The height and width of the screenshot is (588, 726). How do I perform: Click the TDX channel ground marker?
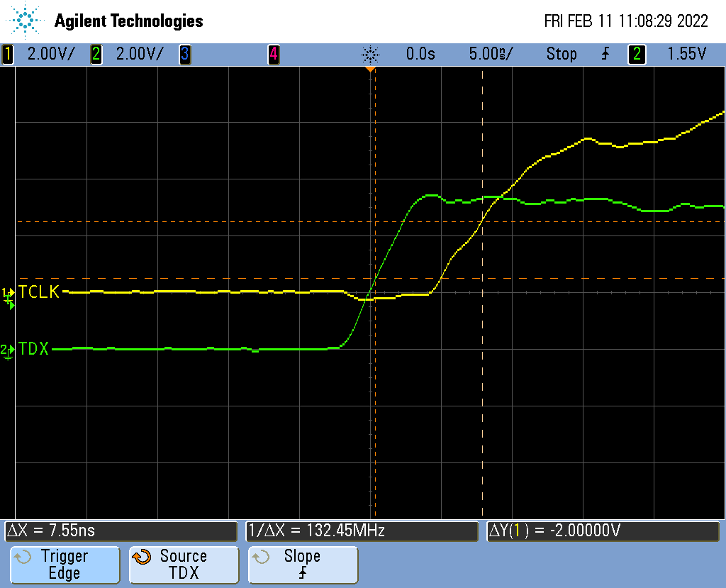[x=7, y=350]
